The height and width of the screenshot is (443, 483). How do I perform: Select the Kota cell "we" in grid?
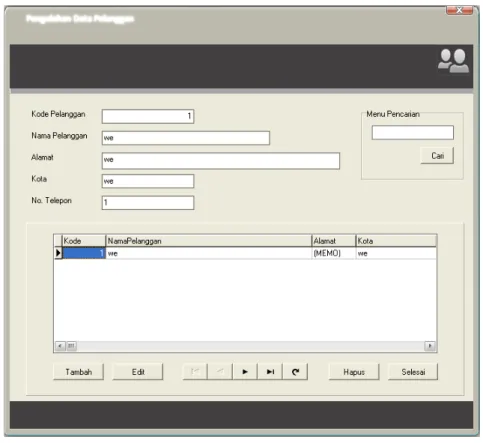(x=396, y=253)
